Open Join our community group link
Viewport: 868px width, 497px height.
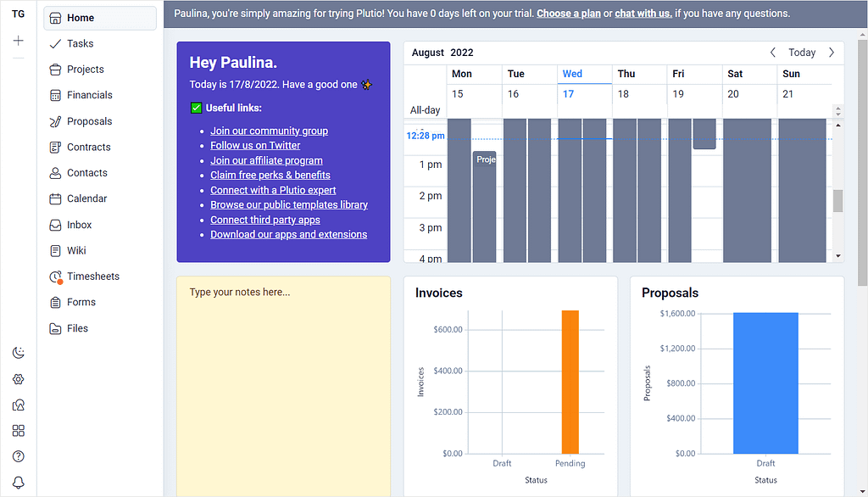[269, 131]
